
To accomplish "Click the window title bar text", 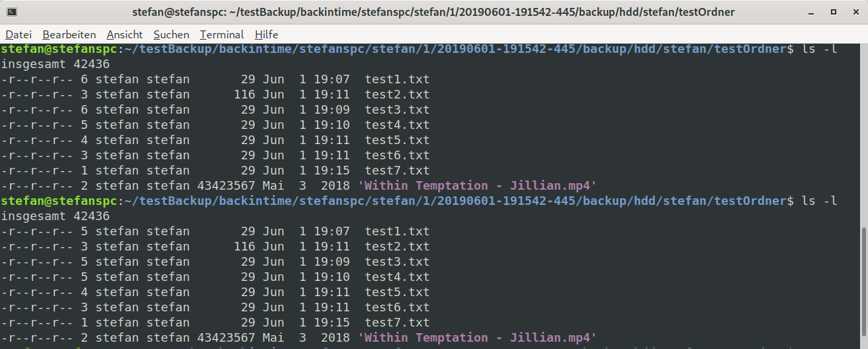I will [x=433, y=13].
